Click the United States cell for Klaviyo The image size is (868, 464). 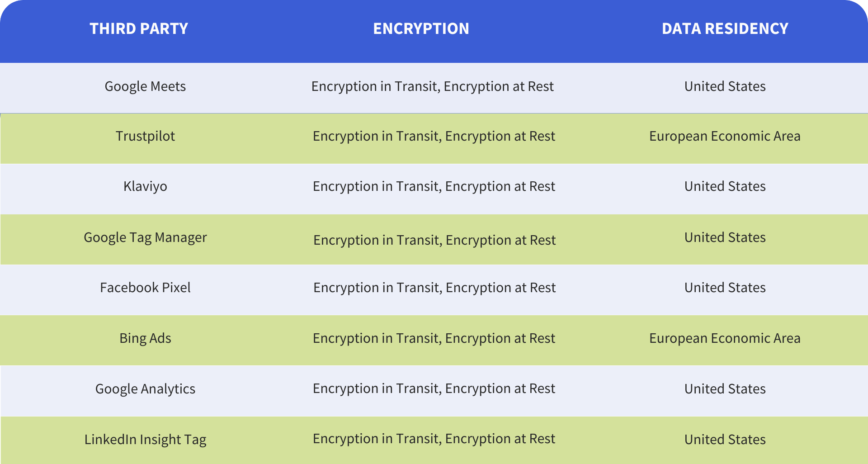(x=725, y=186)
